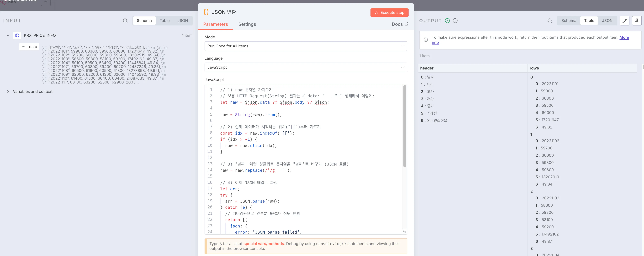This screenshot has width=644, height=256.
Task: Open the Mode dropdown
Action: click(x=306, y=46)
